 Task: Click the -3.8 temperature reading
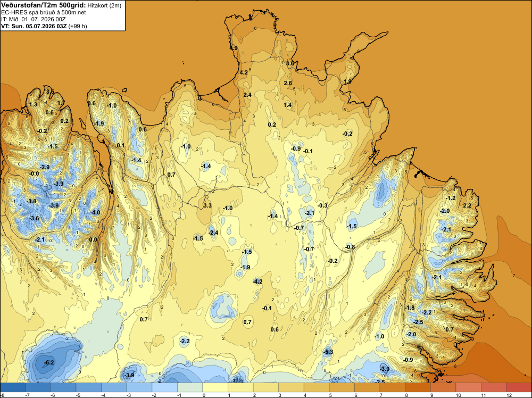pyautogui.click(x=31, y=201)
